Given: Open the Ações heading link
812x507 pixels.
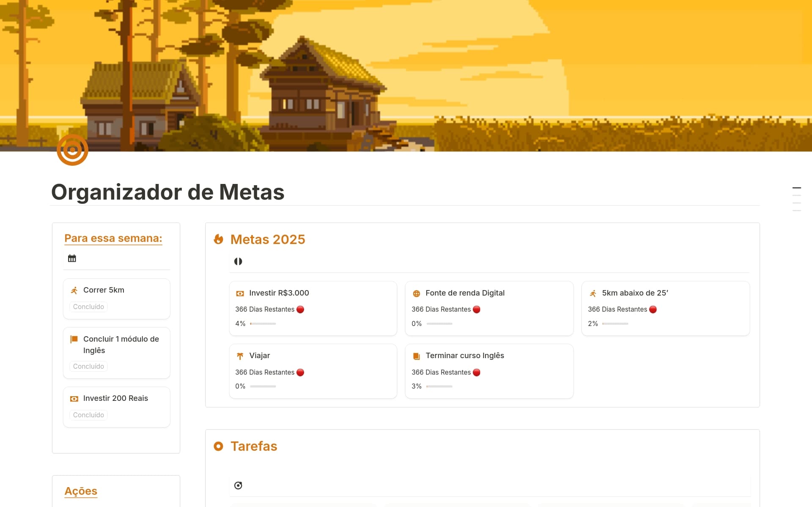Looking at the screenshot, I should click(x=81, y=491).
